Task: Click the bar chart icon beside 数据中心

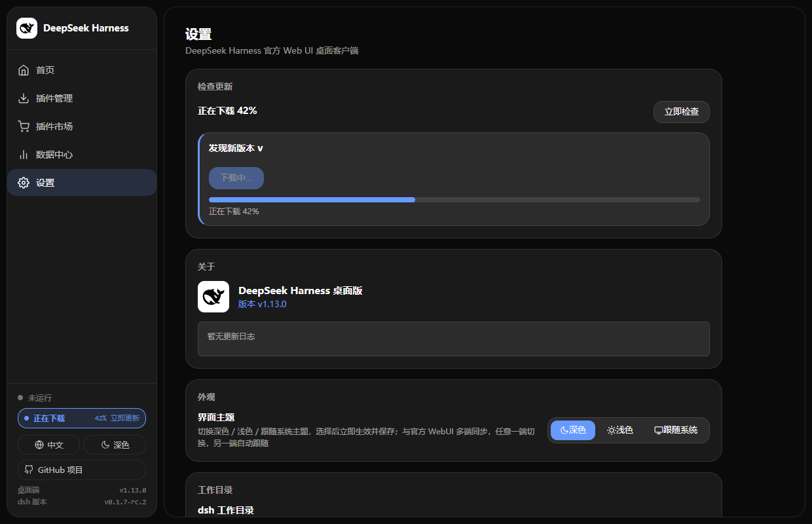Action: pyautogui.click(x=24, y=155)
